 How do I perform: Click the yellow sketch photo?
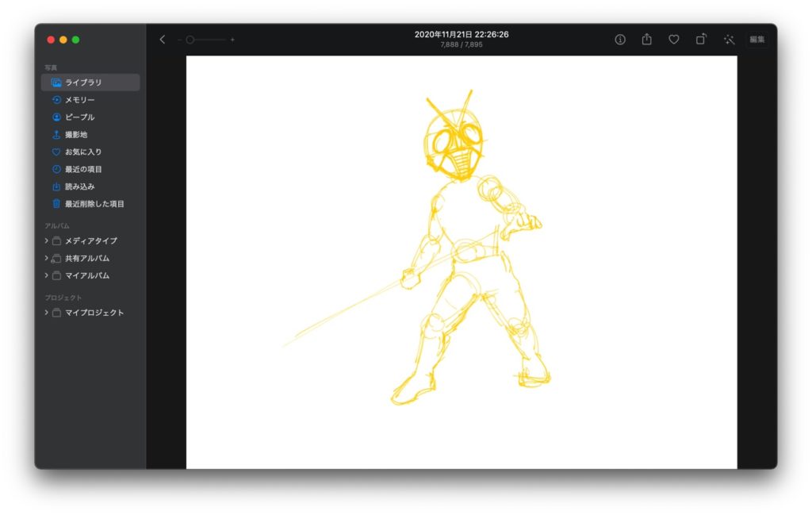click(x=462, y=262)
